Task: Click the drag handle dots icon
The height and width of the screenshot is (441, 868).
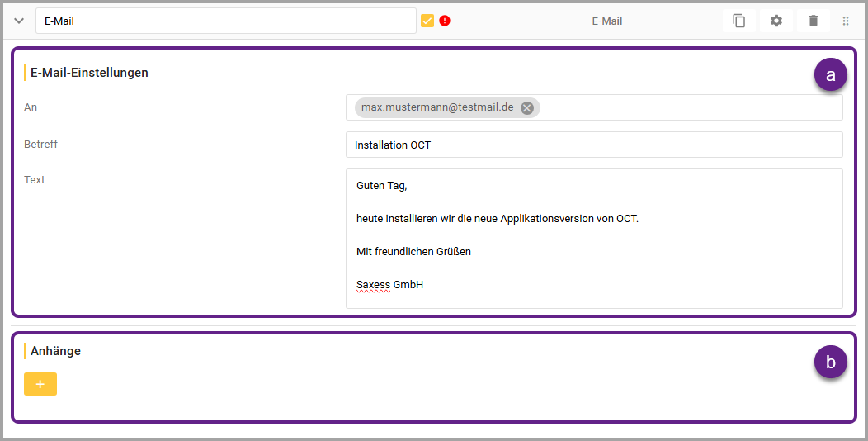Action: pos(846,21)
